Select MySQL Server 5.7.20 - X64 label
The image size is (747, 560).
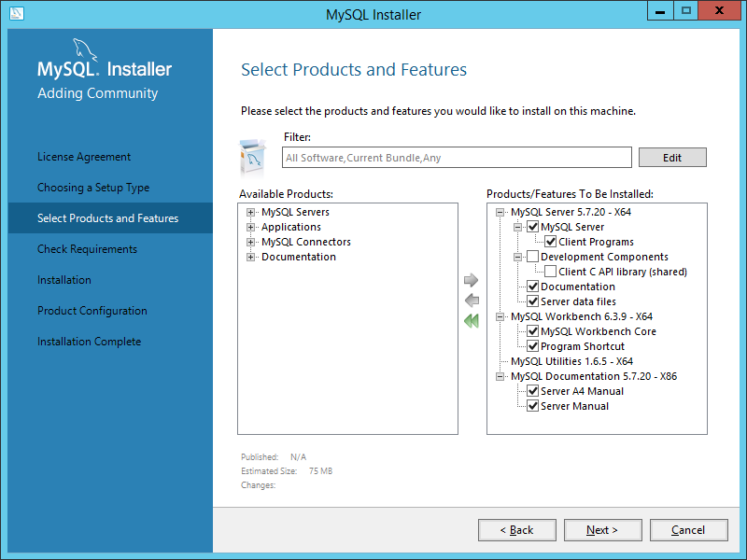tap(571, 213)
